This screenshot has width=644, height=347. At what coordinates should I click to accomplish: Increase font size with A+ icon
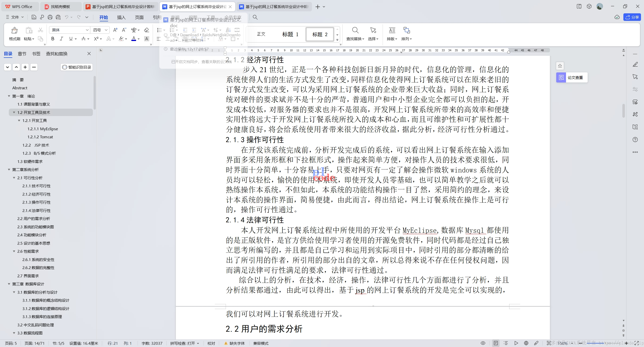tap(115, 30)
